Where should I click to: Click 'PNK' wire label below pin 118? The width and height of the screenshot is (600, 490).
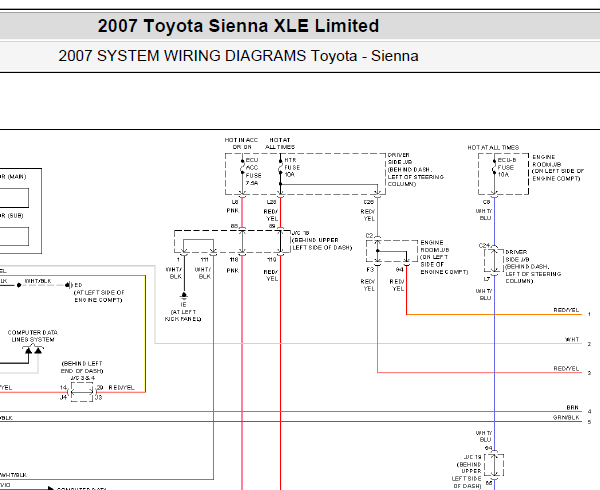(232, 270)
